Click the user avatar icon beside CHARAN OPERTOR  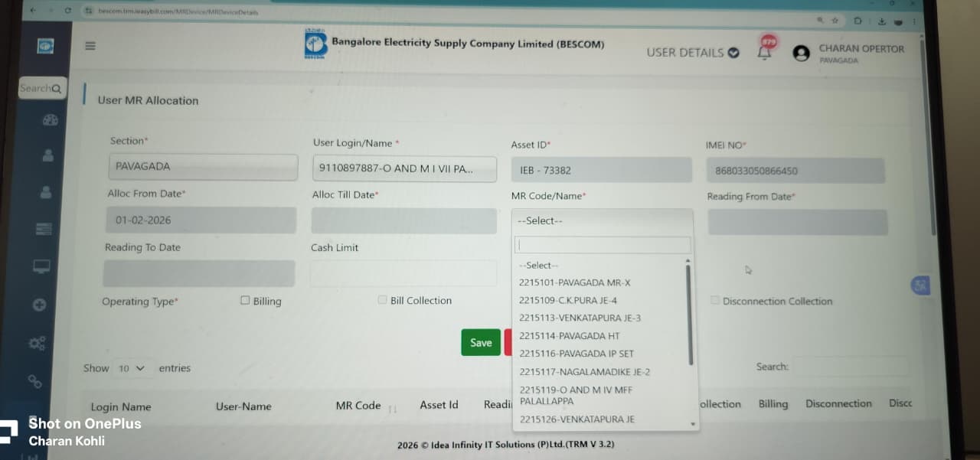pyautogui.click(x=802, y=53)
